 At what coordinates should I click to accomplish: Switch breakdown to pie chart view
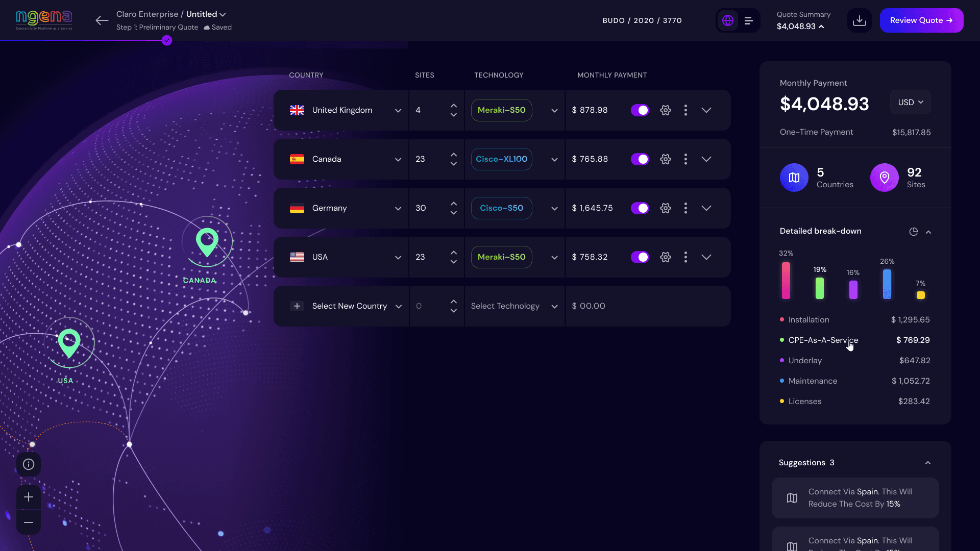[x=914, y=232]
